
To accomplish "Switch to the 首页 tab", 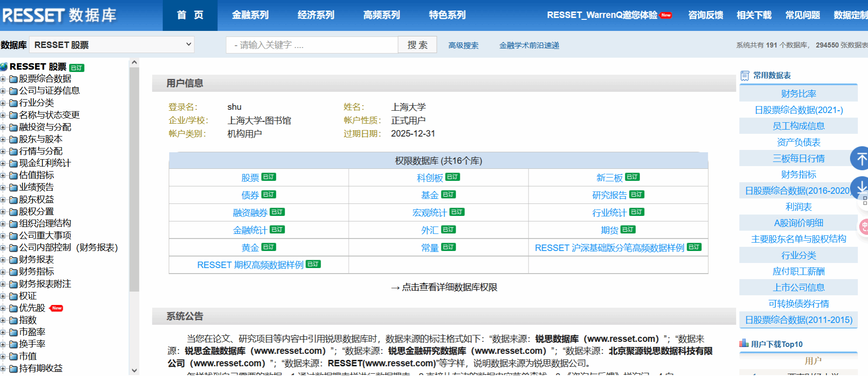I will point(190,15).
